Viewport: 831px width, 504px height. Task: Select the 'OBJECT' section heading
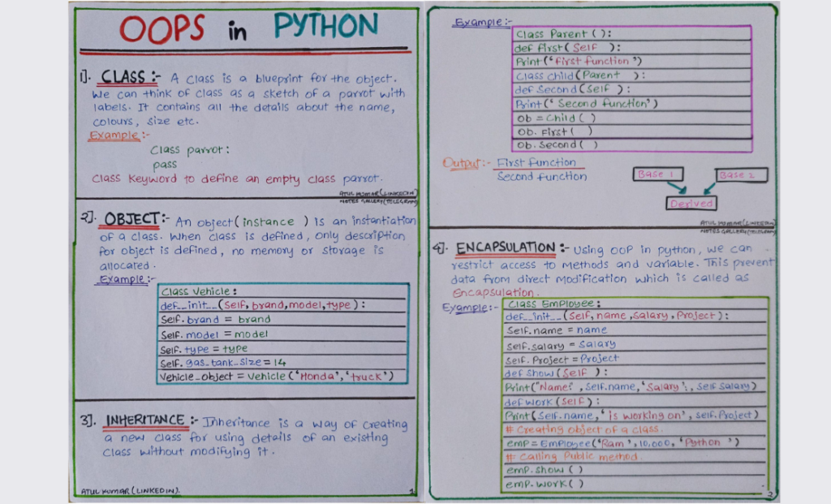pos(131,219)
